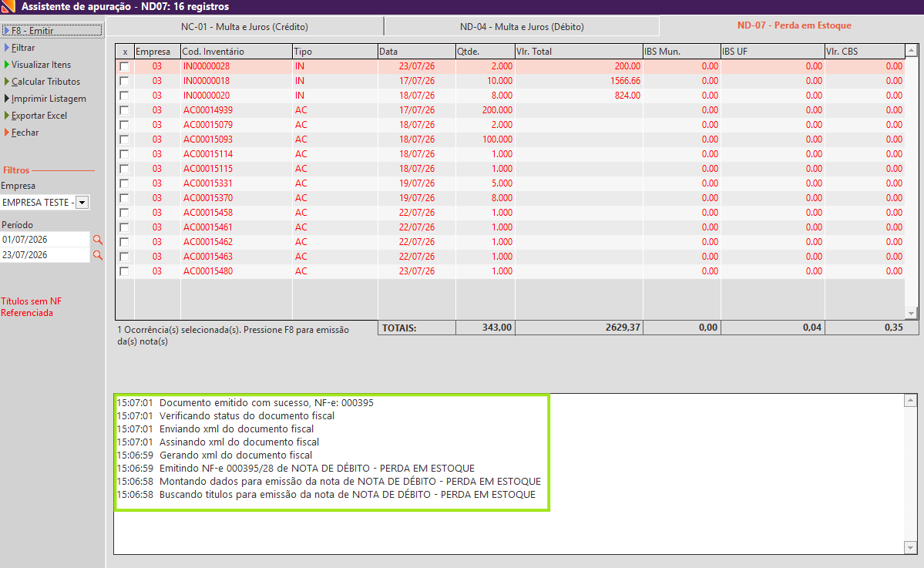Open the Filtrar option
924x568 pixels.
(23, 48)
